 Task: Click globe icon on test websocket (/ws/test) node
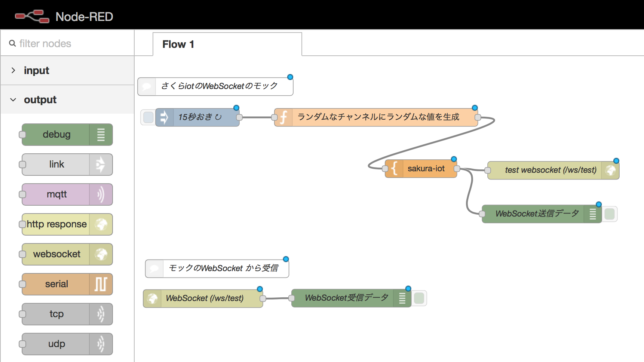610,171
